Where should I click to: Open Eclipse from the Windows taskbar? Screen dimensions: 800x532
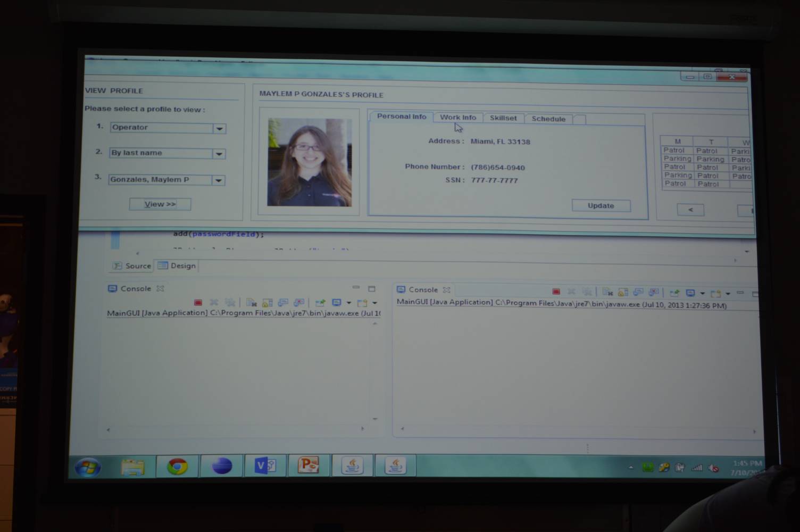pyautogui.click(x=222, y=466)
